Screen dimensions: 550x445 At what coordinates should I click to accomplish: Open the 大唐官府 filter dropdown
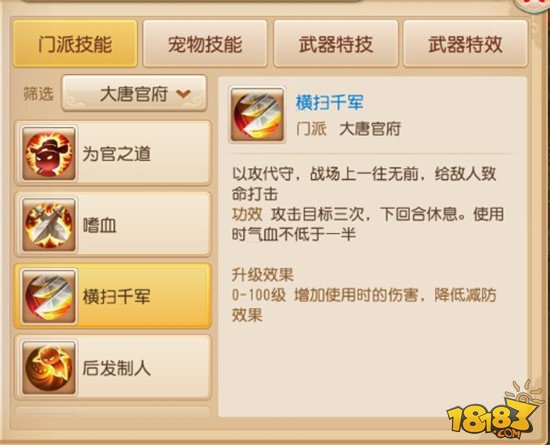(x=134, y=94)
